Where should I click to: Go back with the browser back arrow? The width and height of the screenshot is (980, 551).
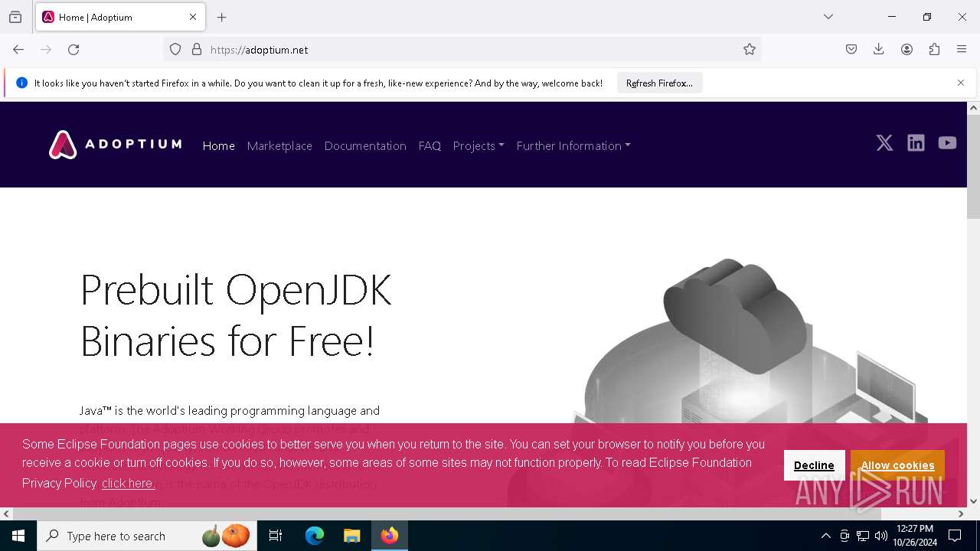18,49
